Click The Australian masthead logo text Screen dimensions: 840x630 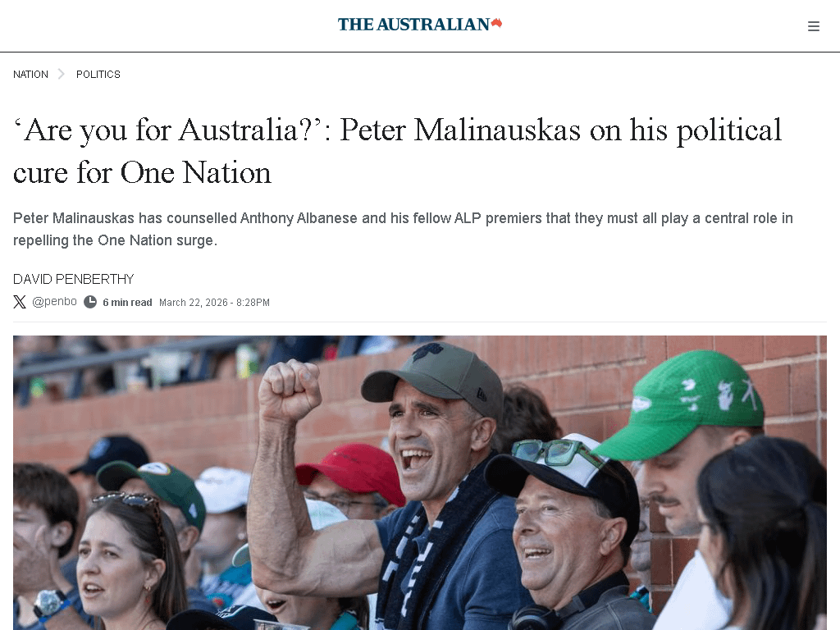click(413, 25)
